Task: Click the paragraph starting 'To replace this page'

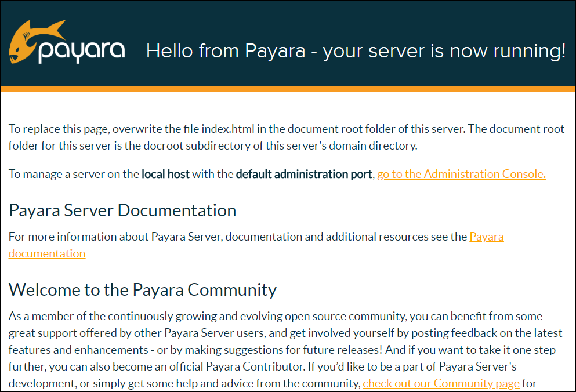Action: click(287, 137)
